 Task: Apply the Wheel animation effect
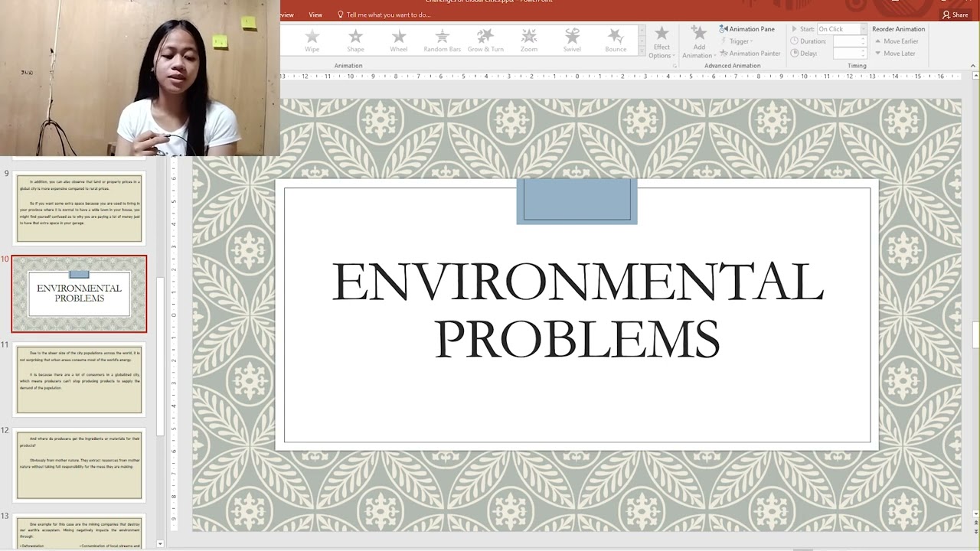pos(398,40)
